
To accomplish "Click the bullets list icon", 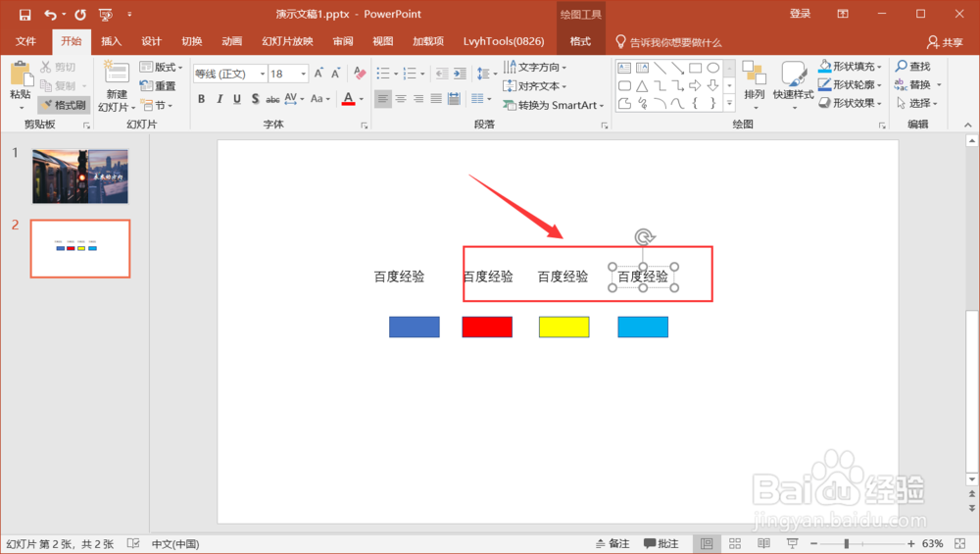I will (x=383, y=74).
